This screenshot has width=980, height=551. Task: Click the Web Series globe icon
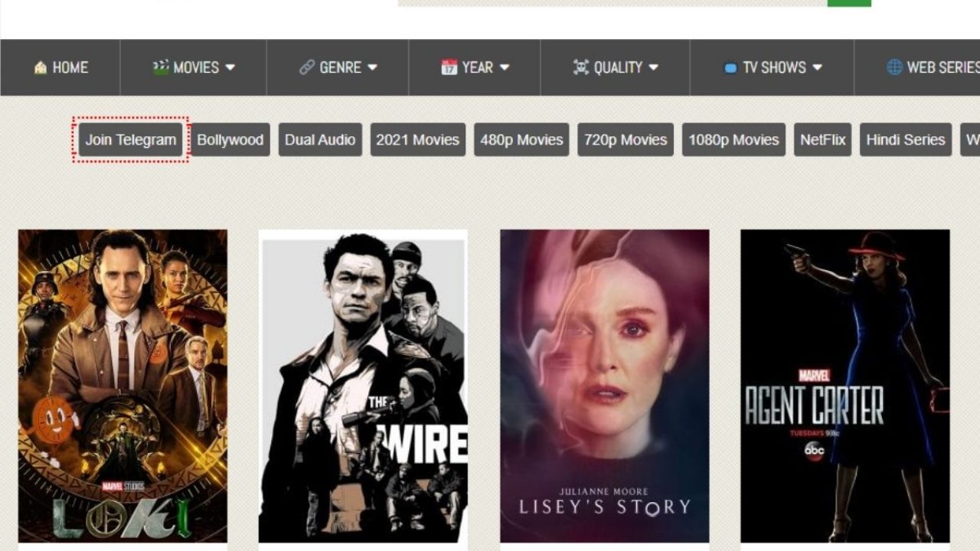point(894,67)
